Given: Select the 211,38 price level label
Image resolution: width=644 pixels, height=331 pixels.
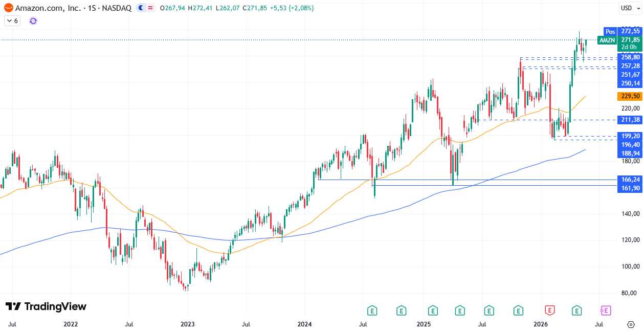Looking at the screenshot, I should [631, 120].
